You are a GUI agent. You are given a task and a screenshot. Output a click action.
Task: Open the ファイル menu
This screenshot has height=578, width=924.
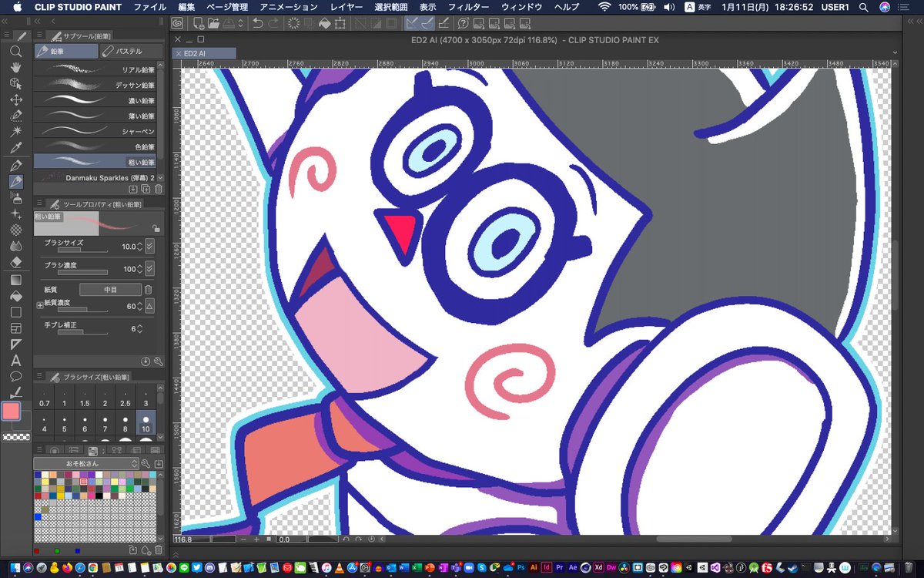click(150, 7)
